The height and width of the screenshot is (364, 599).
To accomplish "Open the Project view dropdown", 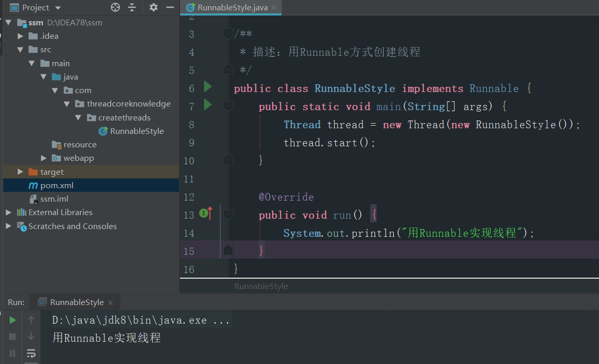I will coord(58,8).
